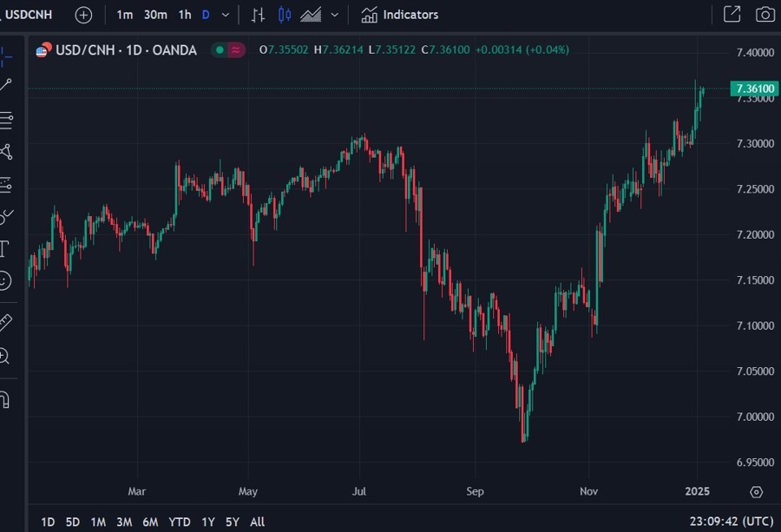Set range to 5D
781x532 pixels.
[73, 522]
